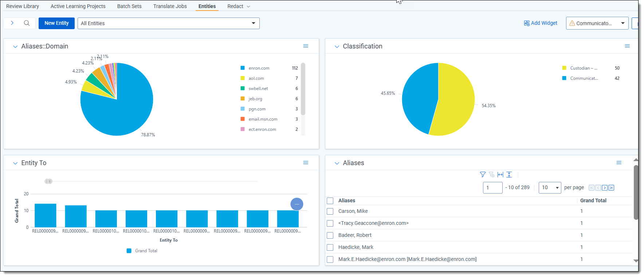Click the New Entity button
Image resolution: width=644 pixels, height=277 pixels.
[x=56, y=23]
